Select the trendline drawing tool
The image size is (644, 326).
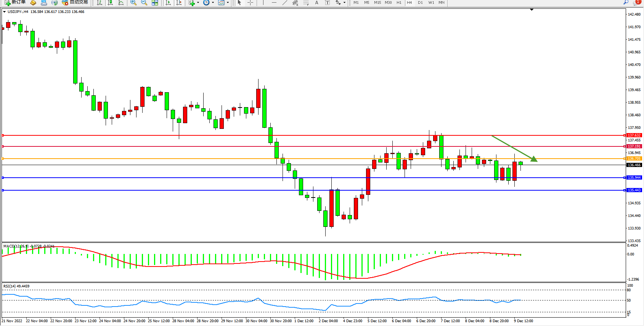coord(284,3)
